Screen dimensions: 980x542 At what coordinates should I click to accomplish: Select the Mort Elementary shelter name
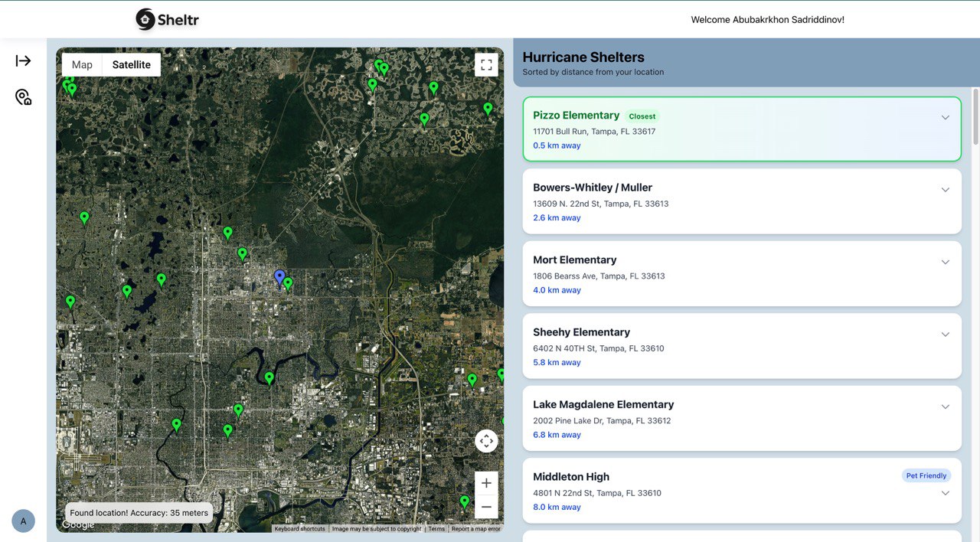575,260
